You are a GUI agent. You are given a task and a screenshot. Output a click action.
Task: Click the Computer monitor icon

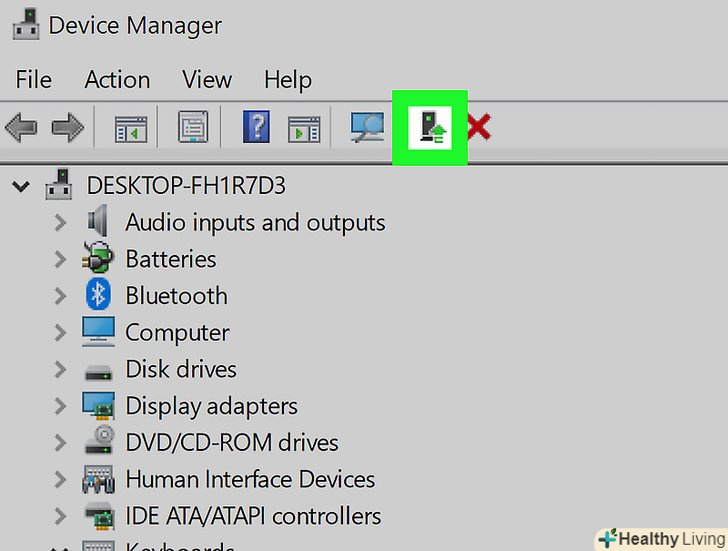click(x=98, y=332)
